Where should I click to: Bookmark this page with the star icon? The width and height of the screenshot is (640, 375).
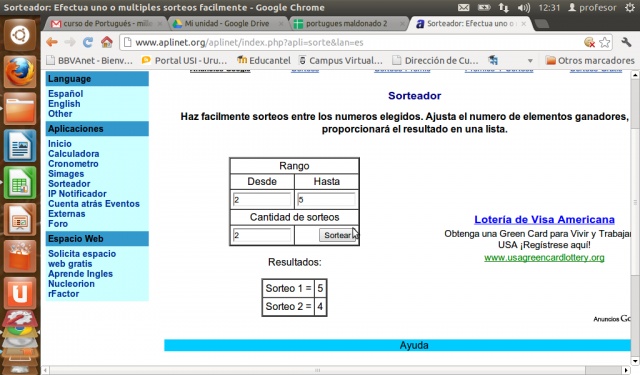tap(605, 42)
